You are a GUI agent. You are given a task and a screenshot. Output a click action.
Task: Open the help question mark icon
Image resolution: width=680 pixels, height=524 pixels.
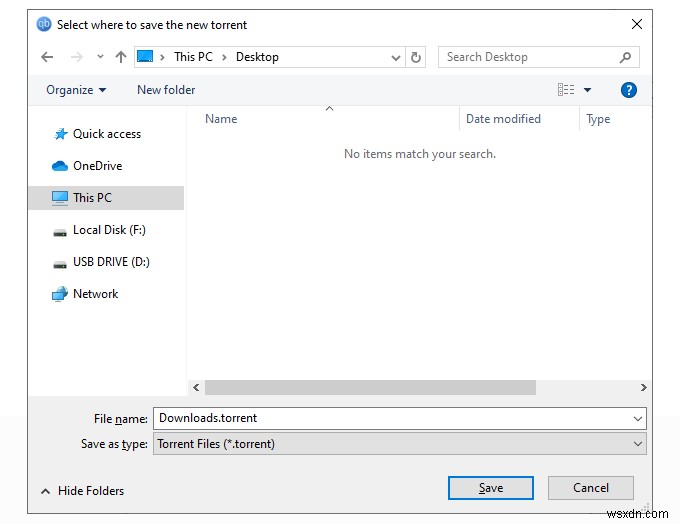(628, 90)
